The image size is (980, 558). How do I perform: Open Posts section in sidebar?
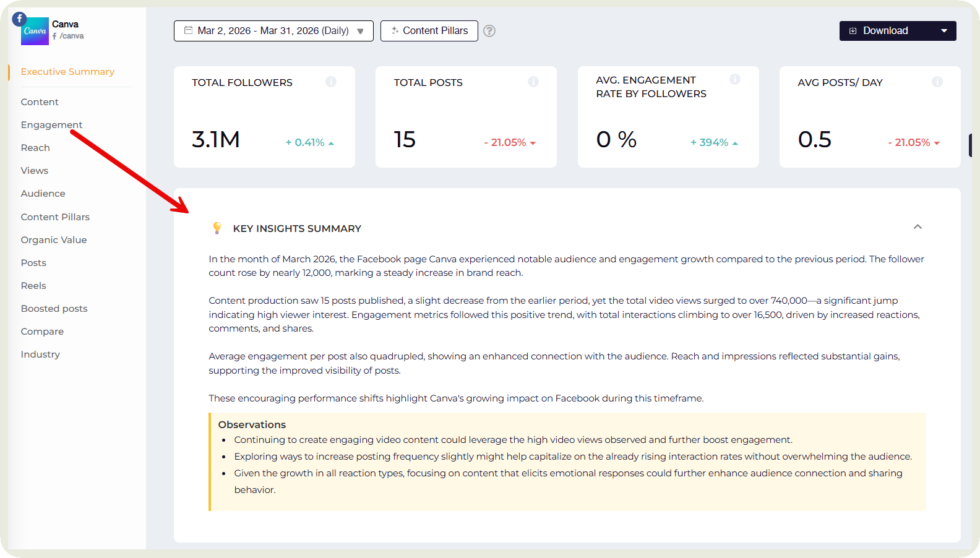[x=33, y=263]
